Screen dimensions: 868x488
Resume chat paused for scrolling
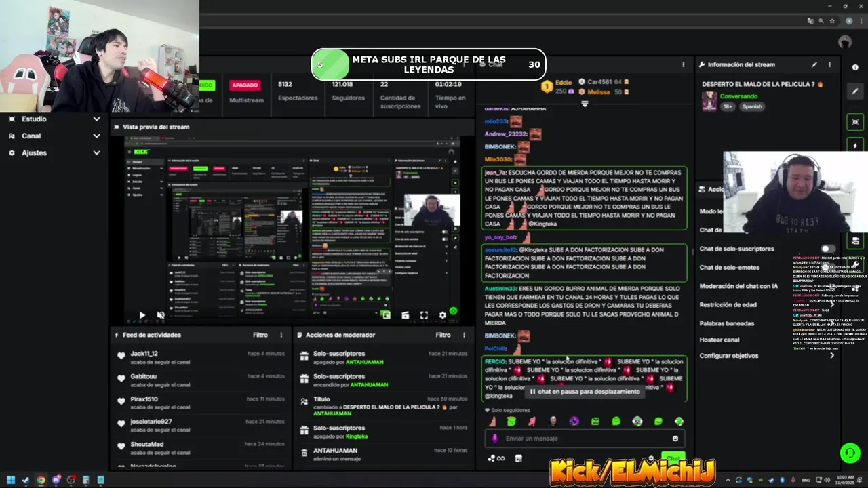point(585,392)
